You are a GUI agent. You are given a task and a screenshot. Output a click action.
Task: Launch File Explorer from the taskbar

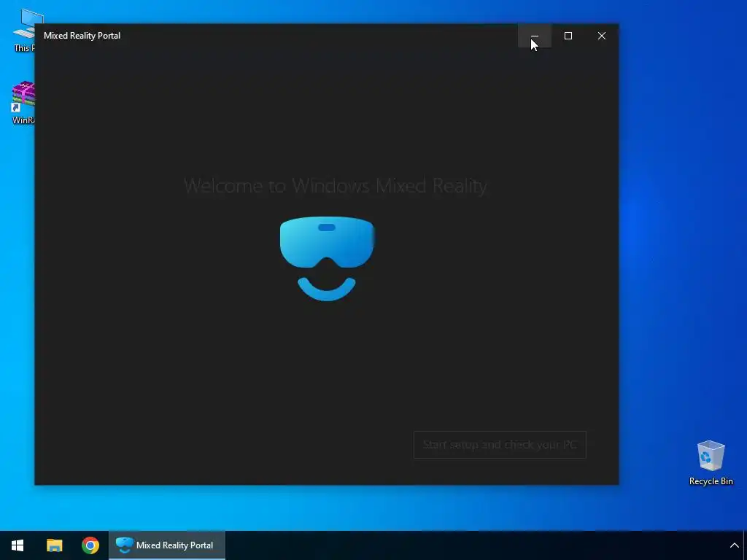(54, 545)
